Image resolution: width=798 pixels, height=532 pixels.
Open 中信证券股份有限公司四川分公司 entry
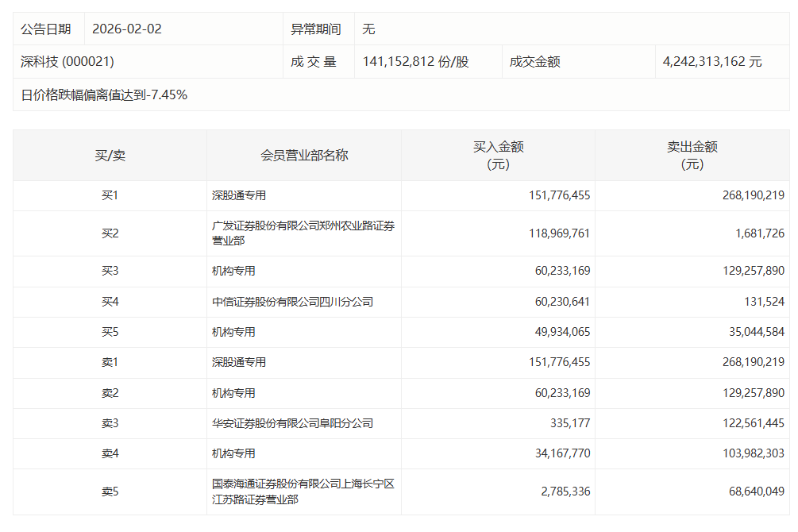point(292,302)
